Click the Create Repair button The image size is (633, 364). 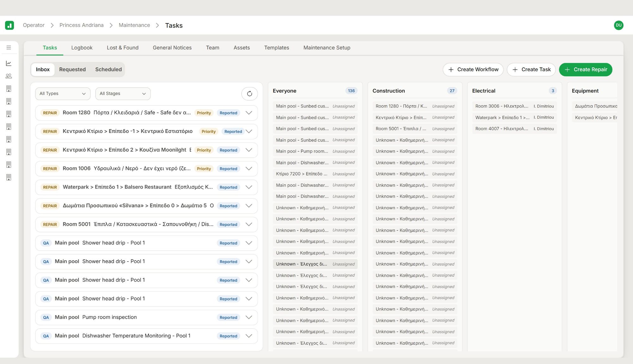tap(586, 70)
